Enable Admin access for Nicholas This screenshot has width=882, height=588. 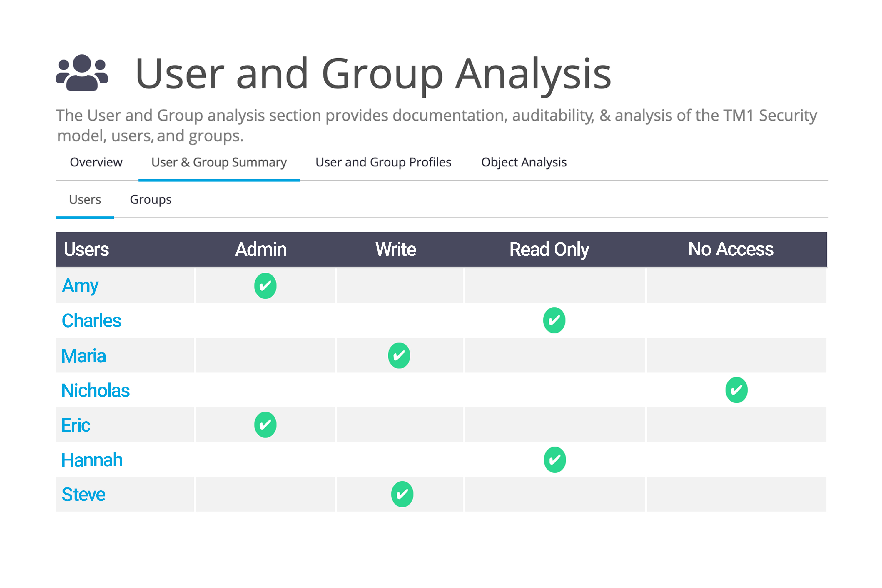(x=266, y=390)
